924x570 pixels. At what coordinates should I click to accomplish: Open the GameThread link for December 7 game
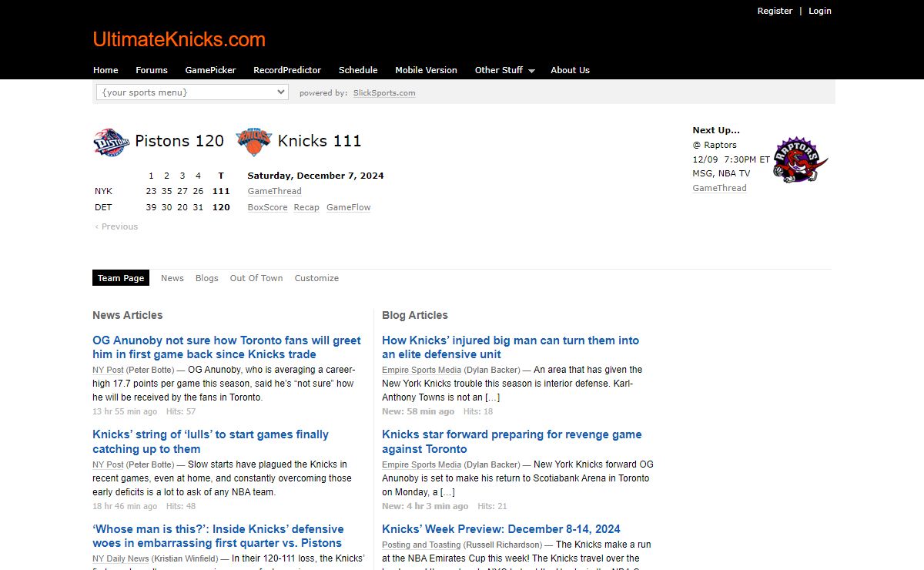point(275,191)
